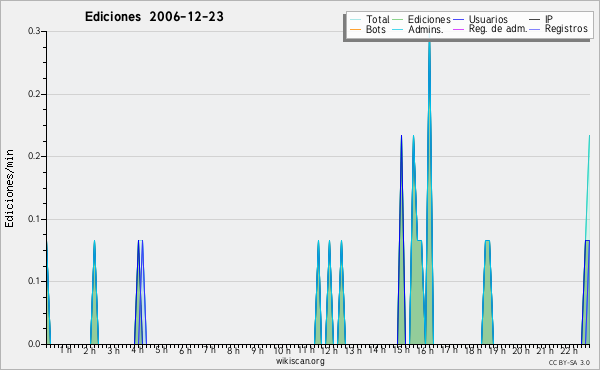Click the green peak just after 2 h

tap(94, 292)
